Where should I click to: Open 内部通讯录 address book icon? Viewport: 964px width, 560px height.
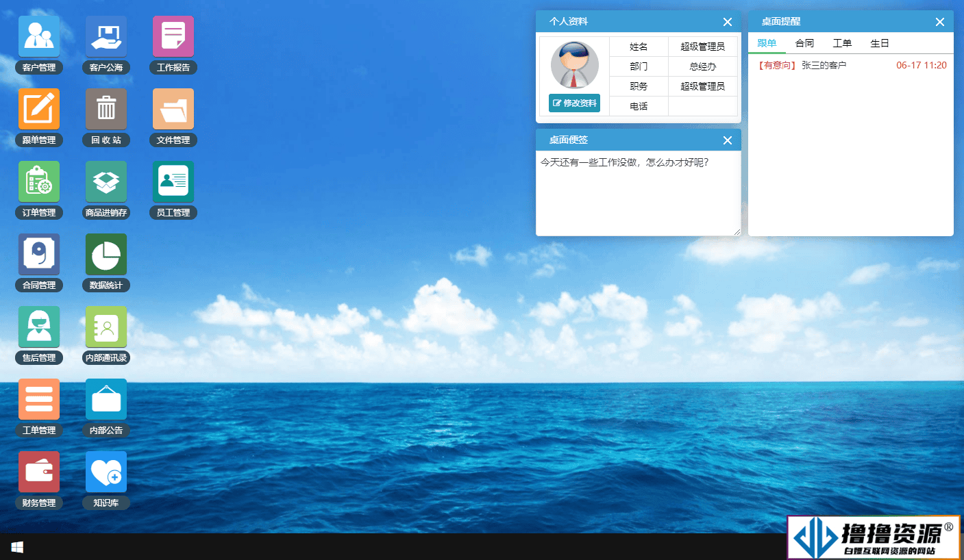pos(106,327)
